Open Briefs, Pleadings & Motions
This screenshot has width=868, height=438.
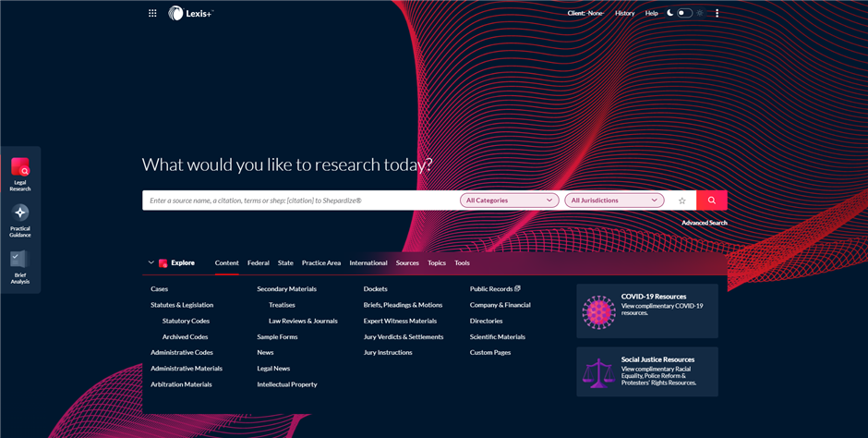point(403,305)
